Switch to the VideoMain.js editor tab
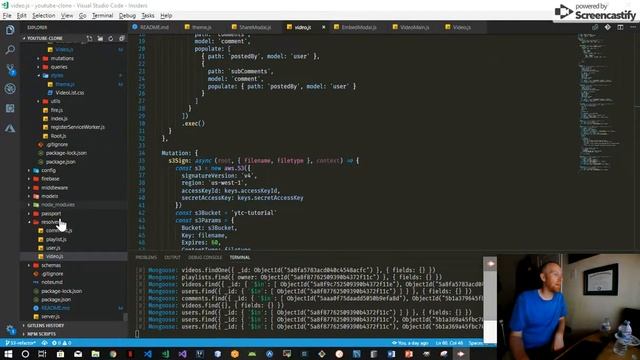 [x=413, y=27]
